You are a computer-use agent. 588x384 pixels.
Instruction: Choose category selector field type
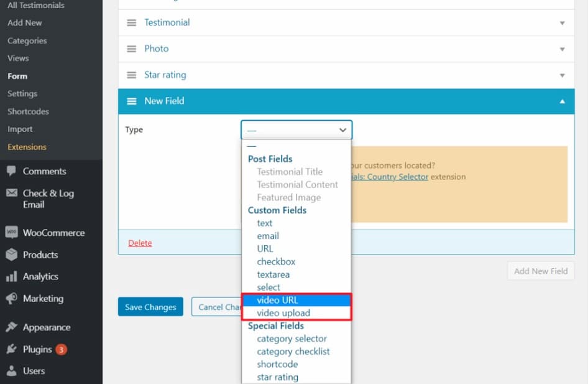292,339
